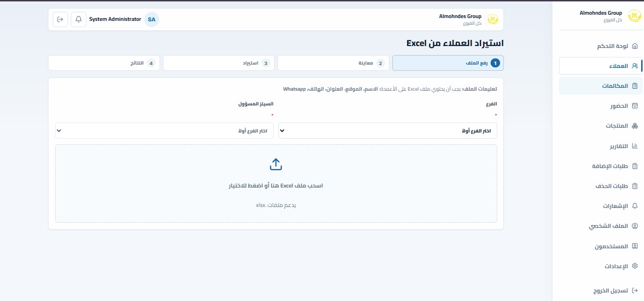
Task: Click the dashboard home icon in sidebar
Action: tap(635, 47)
